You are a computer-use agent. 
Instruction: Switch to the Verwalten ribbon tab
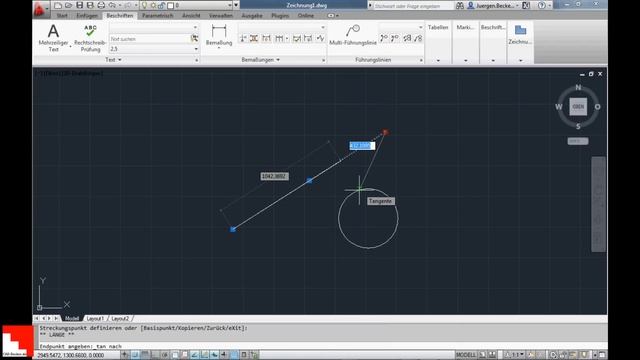(x=221, y=16)
